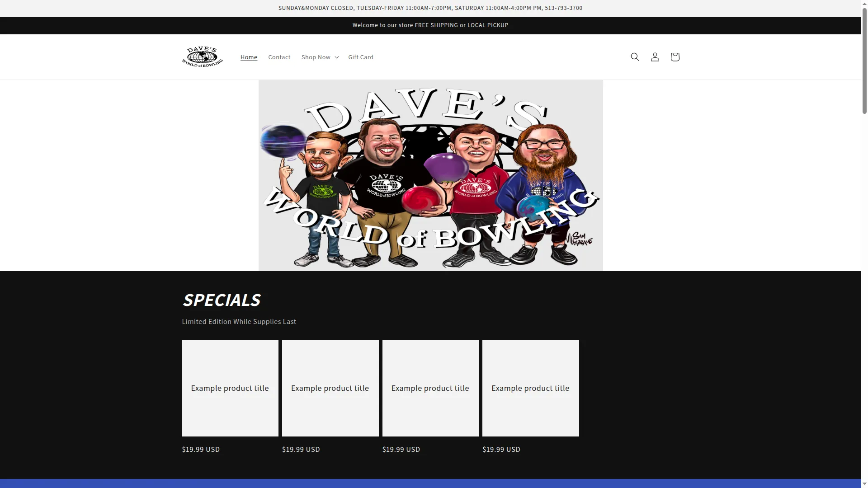
Task: Click the third product's $19.99 USD price
Action: [401, 450]
